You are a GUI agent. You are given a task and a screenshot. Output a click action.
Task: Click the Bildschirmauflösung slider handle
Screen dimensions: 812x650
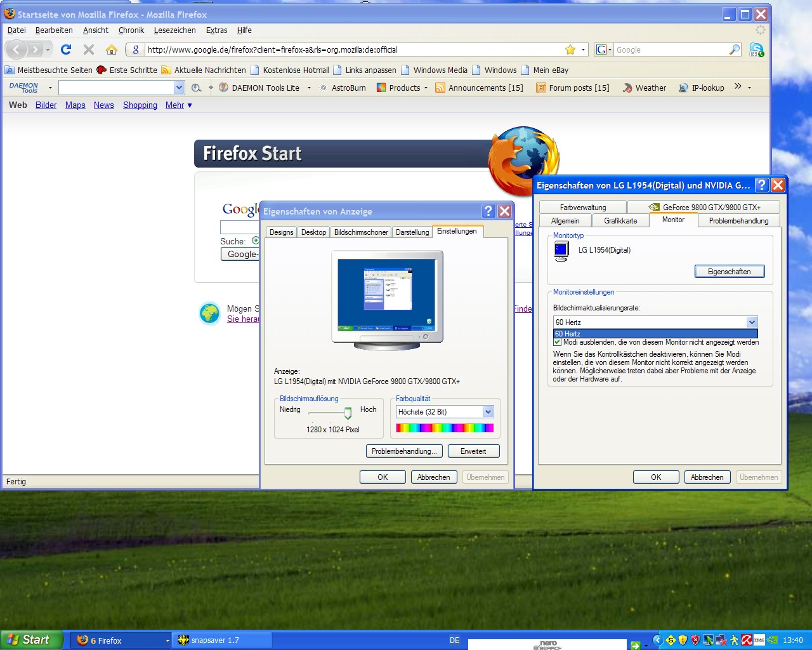348,413
